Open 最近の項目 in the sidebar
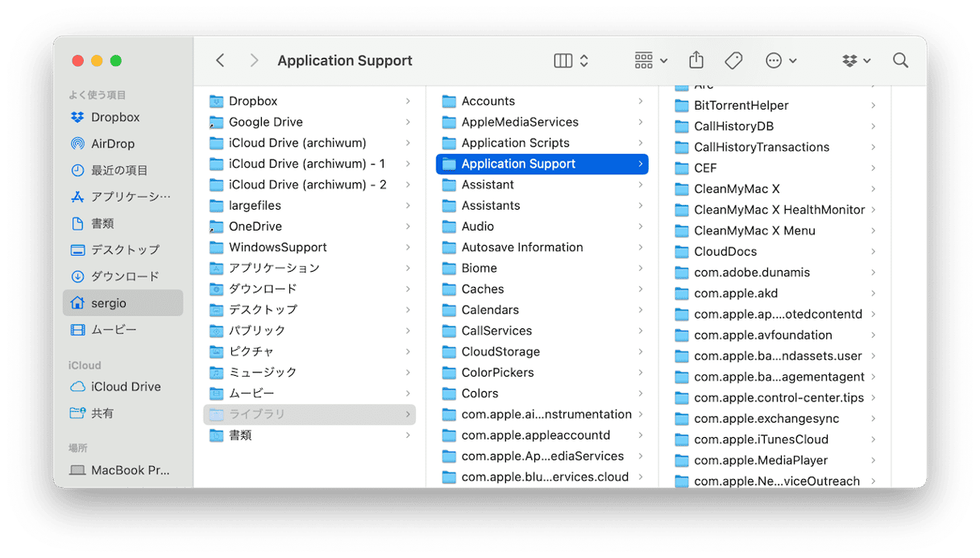980x558 pixels. coord(122,170)
